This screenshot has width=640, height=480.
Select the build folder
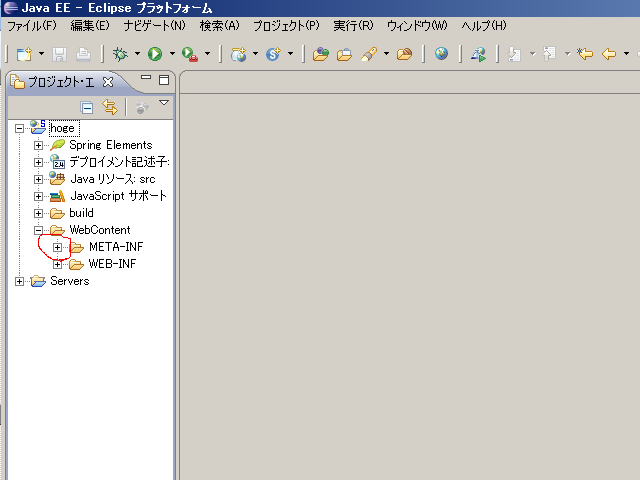81,213
